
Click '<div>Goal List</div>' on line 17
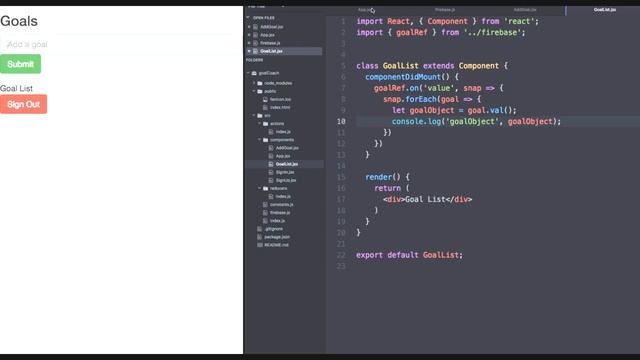coord(428,200)
